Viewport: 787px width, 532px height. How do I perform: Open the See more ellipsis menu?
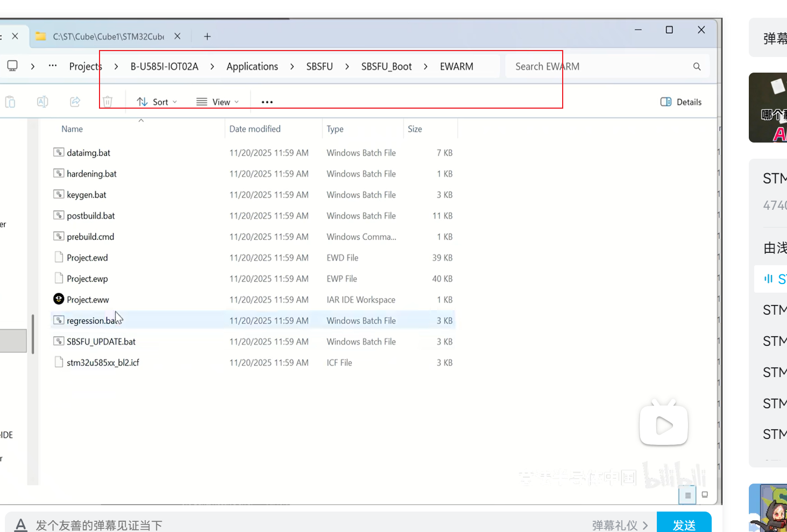(x=267, y=102)
